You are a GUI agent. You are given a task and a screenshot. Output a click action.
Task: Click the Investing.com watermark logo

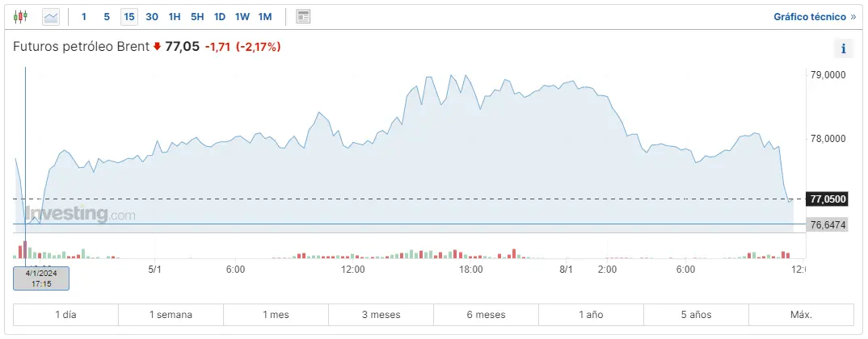click(80, 214)
